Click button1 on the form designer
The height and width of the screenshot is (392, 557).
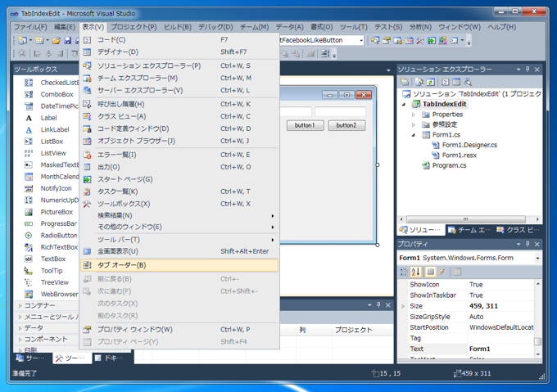306,125
